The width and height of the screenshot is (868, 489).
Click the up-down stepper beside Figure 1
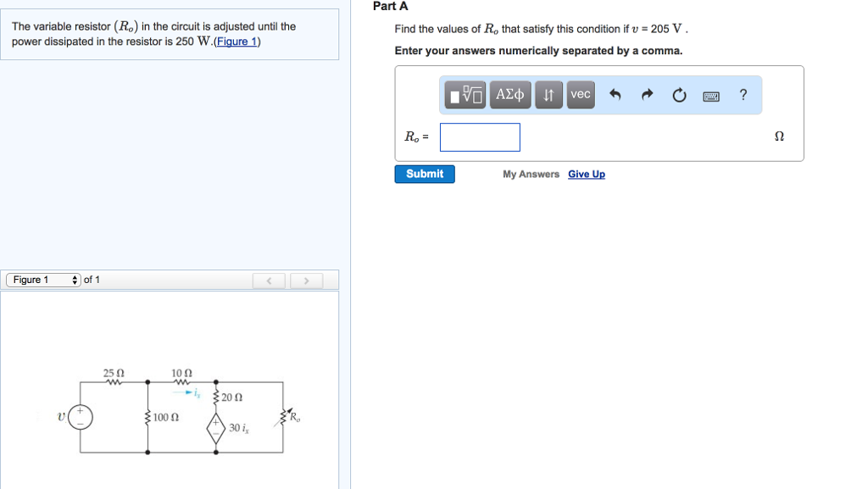pos(75,280)
